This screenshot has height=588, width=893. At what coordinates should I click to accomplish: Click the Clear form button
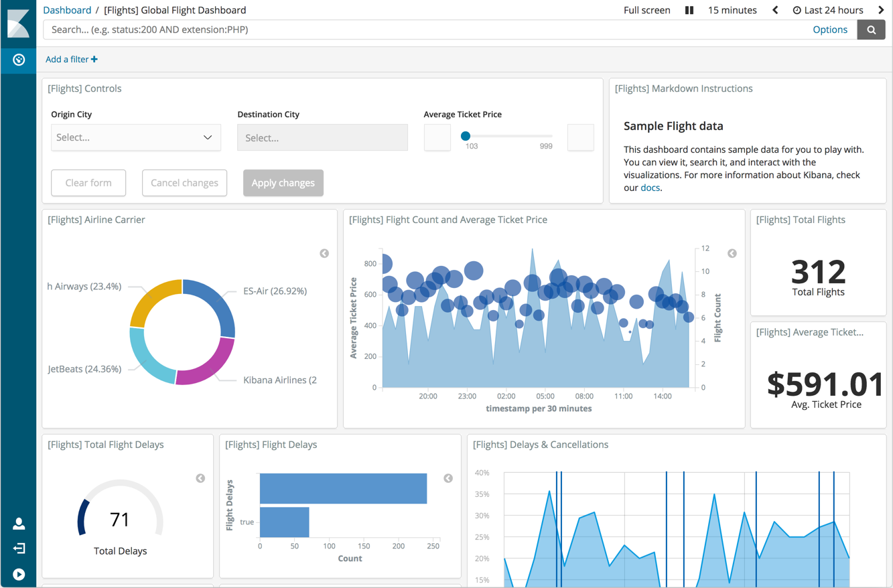pyautogui.click(x=88, y=183)
